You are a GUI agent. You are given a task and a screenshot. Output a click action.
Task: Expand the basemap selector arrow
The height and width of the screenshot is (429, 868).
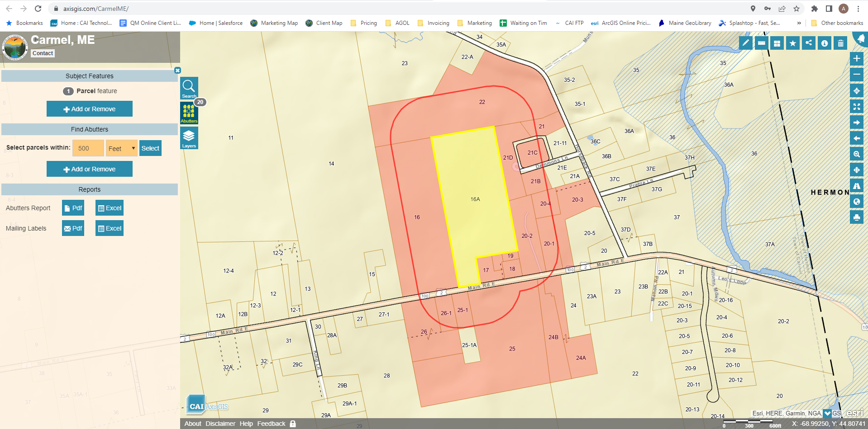pyautogui.click(x=828, y=413)
